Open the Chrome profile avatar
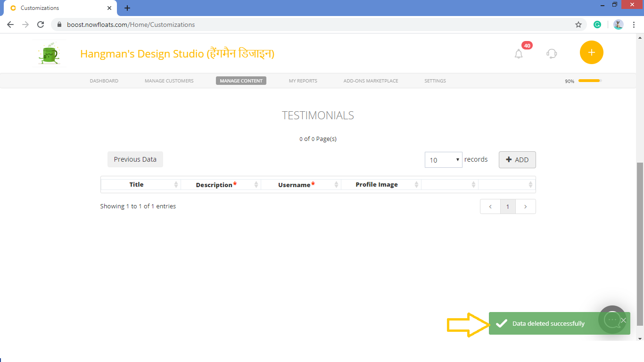644x362 pixels. click(x=619, y=25)
